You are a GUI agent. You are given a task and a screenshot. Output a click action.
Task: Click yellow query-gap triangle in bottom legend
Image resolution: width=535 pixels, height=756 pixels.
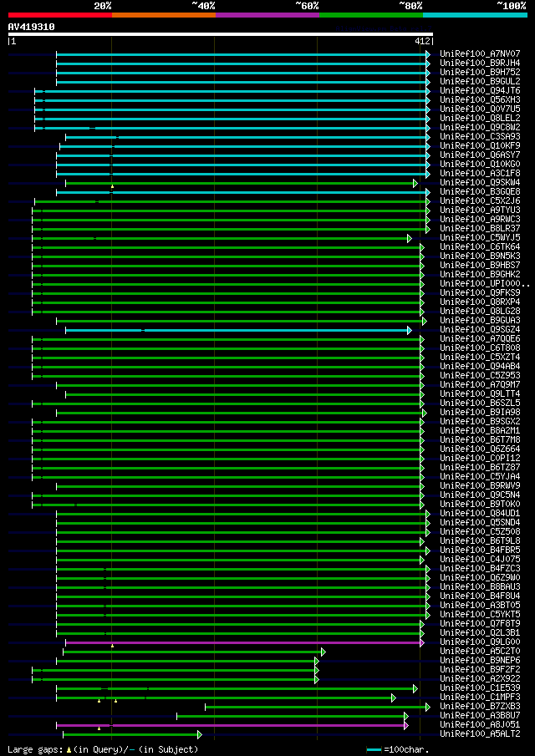tap(69, 749)
